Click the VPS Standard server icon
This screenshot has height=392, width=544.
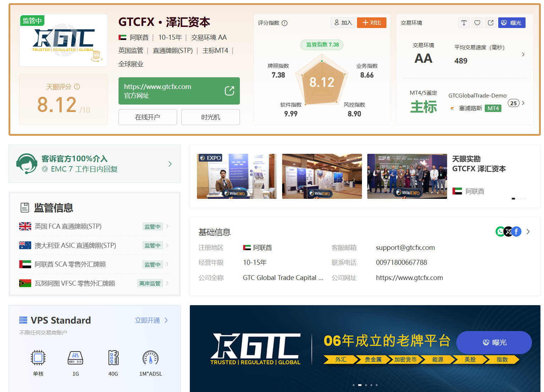click(23, 320)
